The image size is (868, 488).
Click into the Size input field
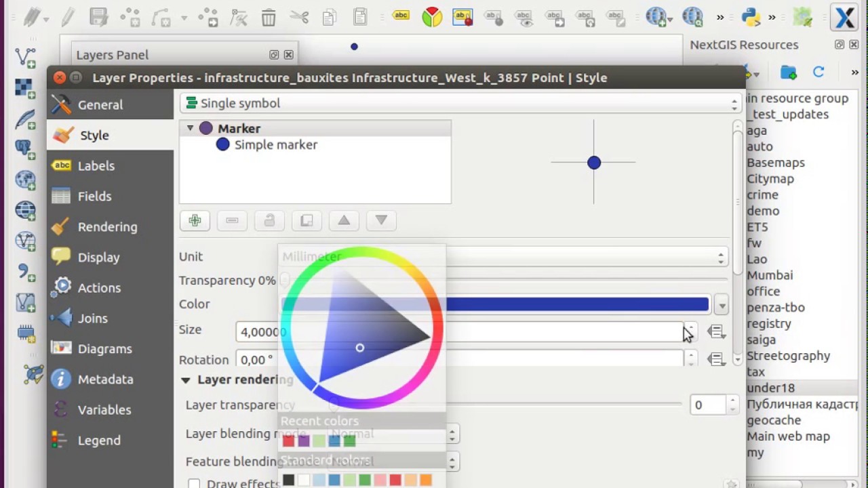pyautogui.click(x=461, y=331)
